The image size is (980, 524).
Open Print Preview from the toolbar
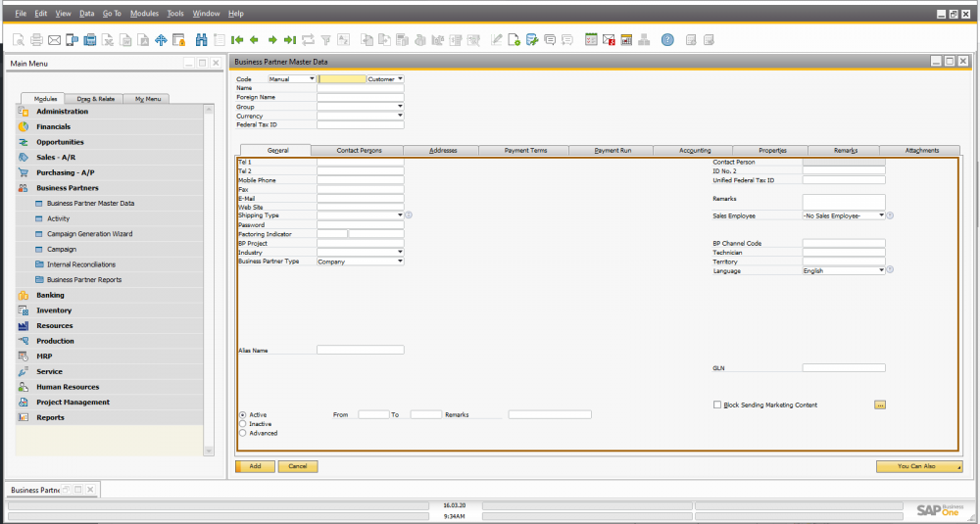coord(19,40)
